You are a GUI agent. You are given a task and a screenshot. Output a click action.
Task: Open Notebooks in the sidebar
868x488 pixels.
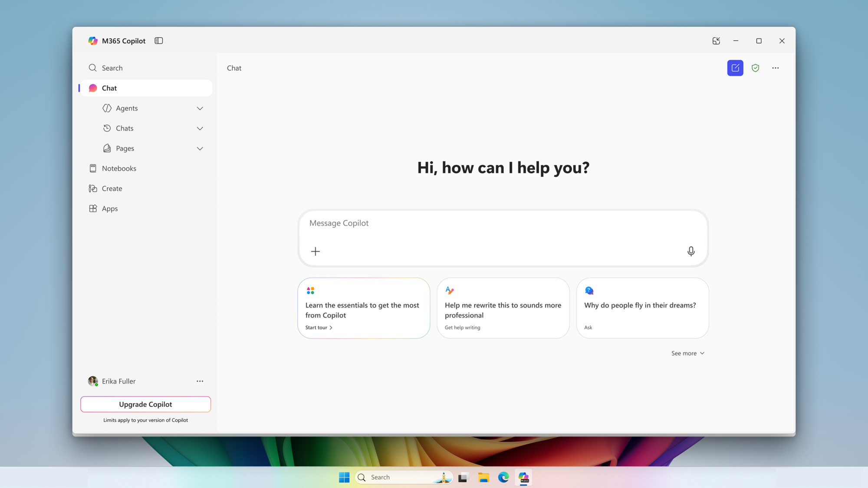coord(119,168)
